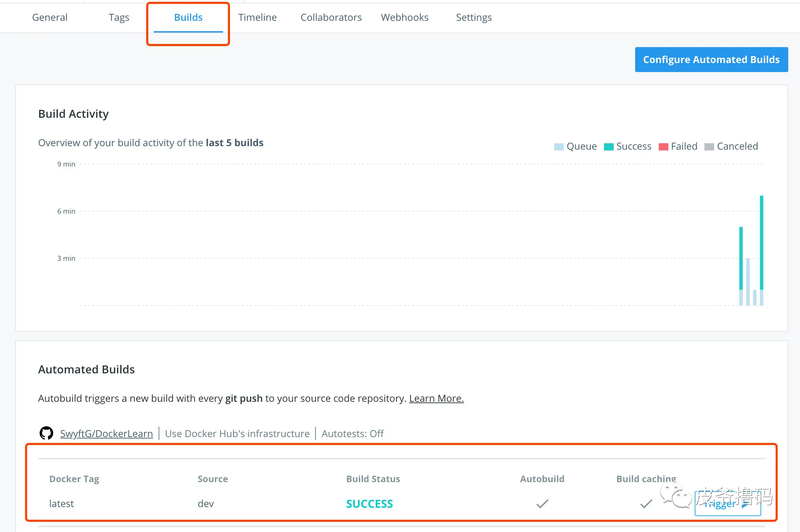Open the Webhooks tab
The height and width of the screenshot is (532, 800).
coord(405,17)
